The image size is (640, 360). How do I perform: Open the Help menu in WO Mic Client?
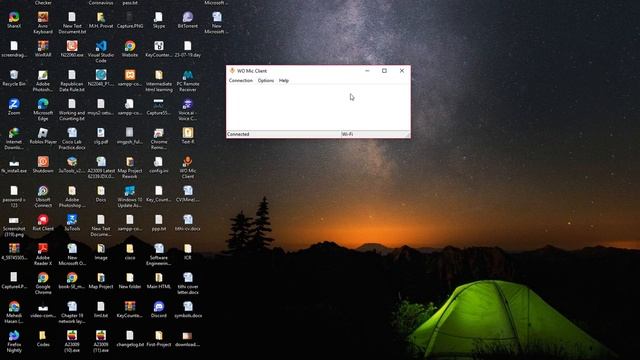pyautogui.click(x=284, y=81)
